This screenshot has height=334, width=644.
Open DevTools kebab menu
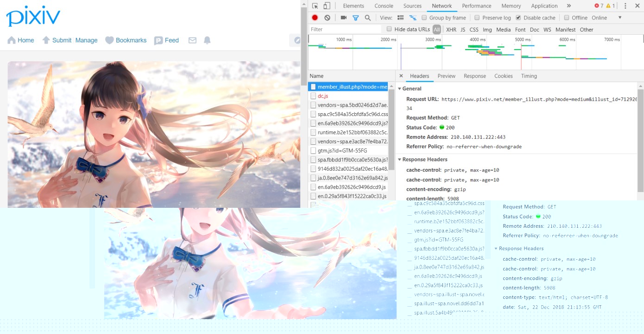click(625, 6)
